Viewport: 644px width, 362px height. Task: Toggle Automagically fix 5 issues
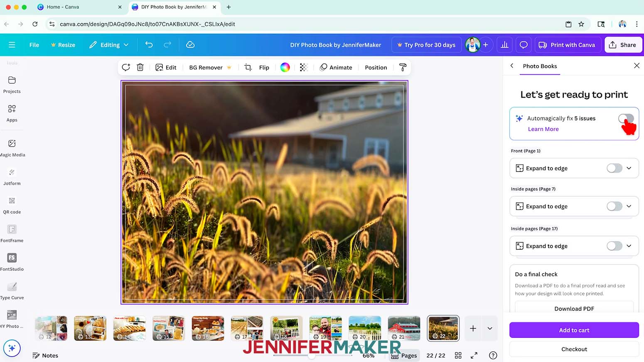(x=626, y=119)
